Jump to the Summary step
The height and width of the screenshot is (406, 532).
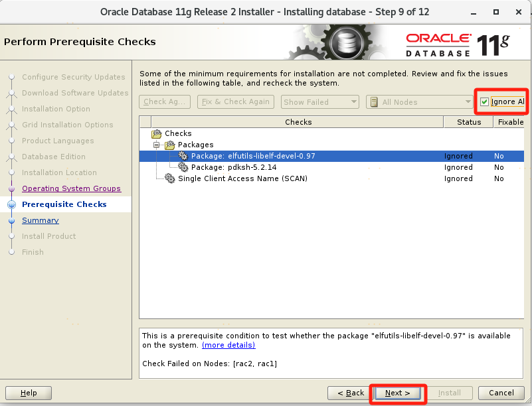coord(40,220)
